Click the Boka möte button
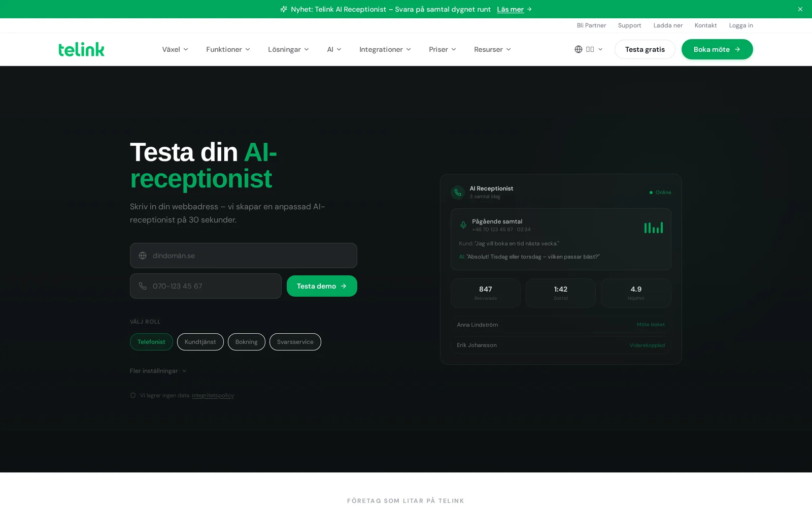Image resolution: width=812 pixels, height=508 pixels. click(x=717, y=49)
